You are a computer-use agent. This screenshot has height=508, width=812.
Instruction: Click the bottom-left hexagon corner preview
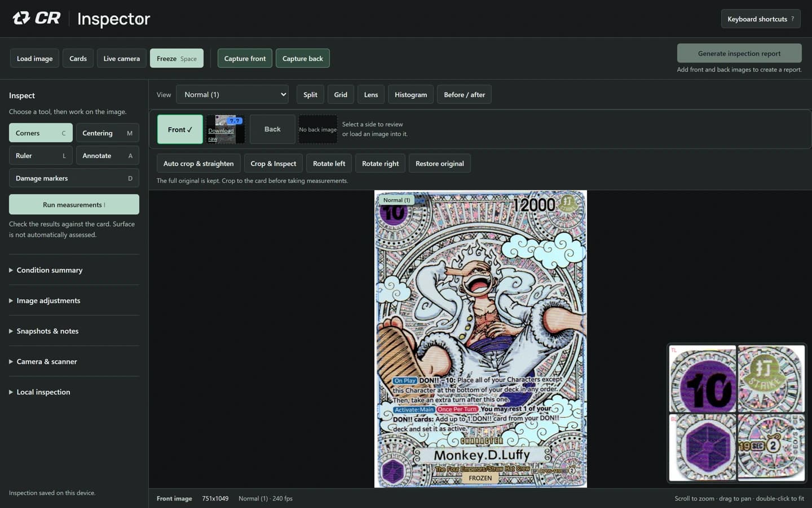[703, 448]
